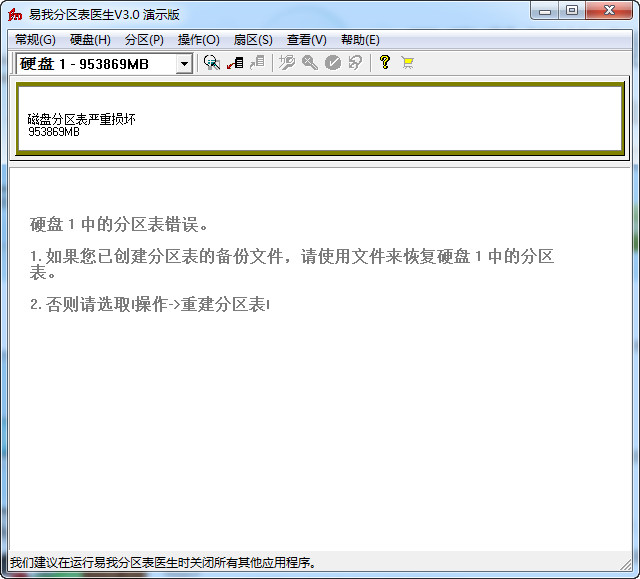The height and width of the screenshot is (579, 640).
Task: Click the window resize grip in status bar
Action: click(625, 564)
